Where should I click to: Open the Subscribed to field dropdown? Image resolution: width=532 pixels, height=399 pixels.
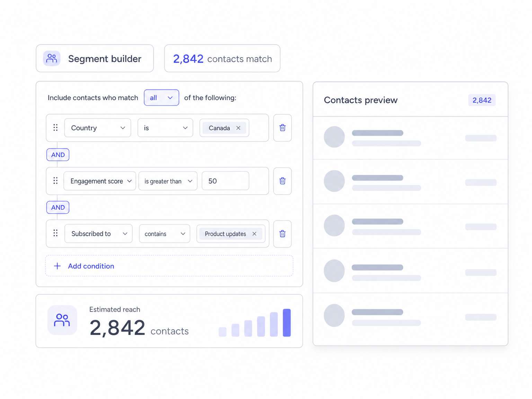(x=98, y=234)
